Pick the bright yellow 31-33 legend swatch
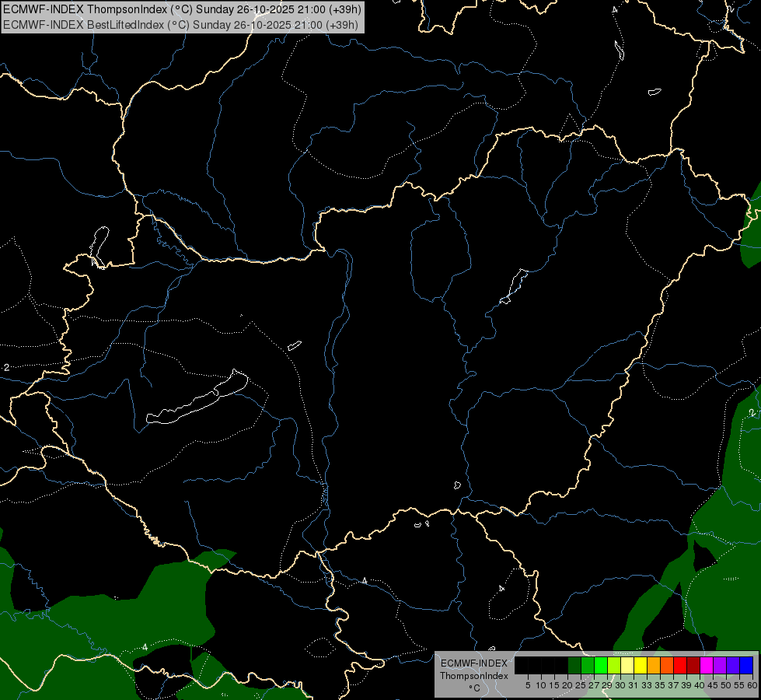The width and height of the screenshot is (761, 700). point(641,665)
